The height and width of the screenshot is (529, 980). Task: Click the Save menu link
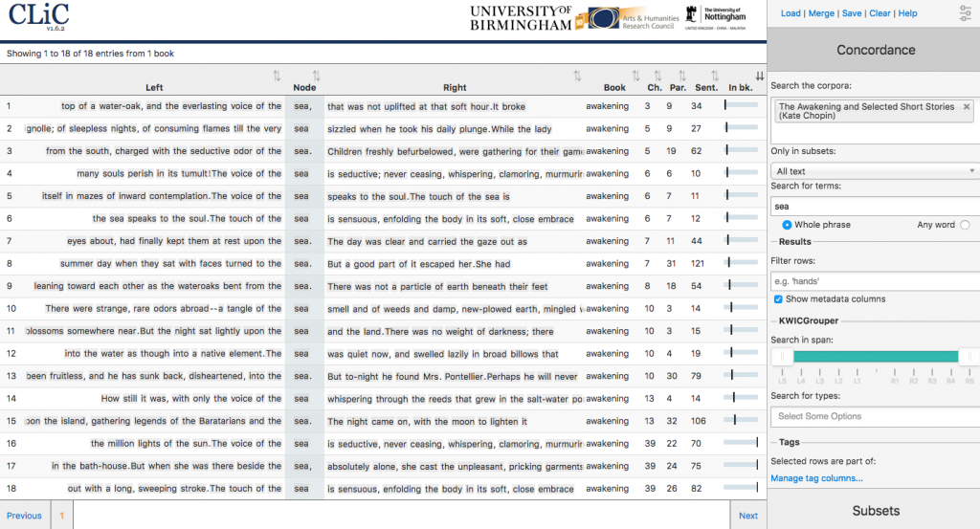[852, 13]
